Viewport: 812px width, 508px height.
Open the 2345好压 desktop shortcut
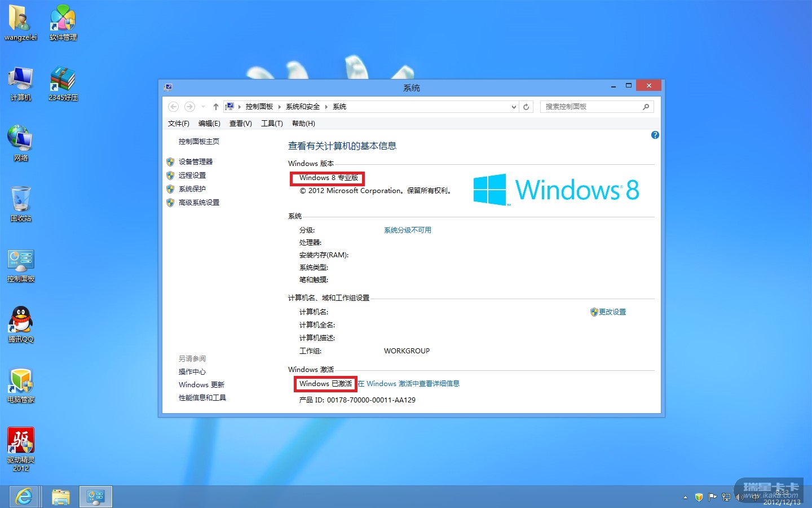pyautogui.click(x=63, y=84)
